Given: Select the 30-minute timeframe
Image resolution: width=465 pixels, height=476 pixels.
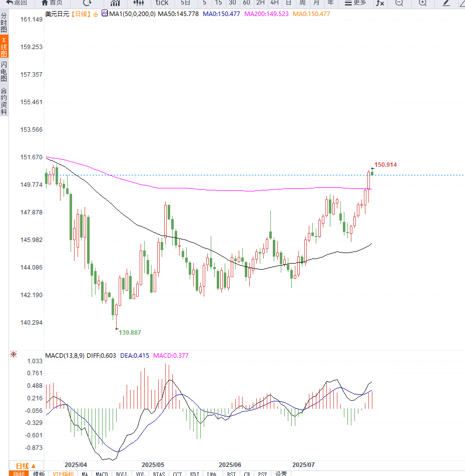Looking at the screenshot, I should tap(232, 3).
